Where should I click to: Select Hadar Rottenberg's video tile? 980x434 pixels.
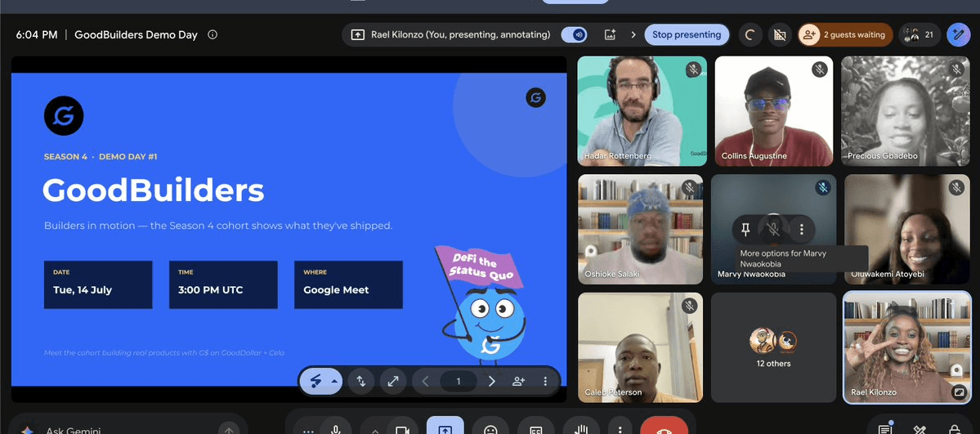tap(642, 110)
